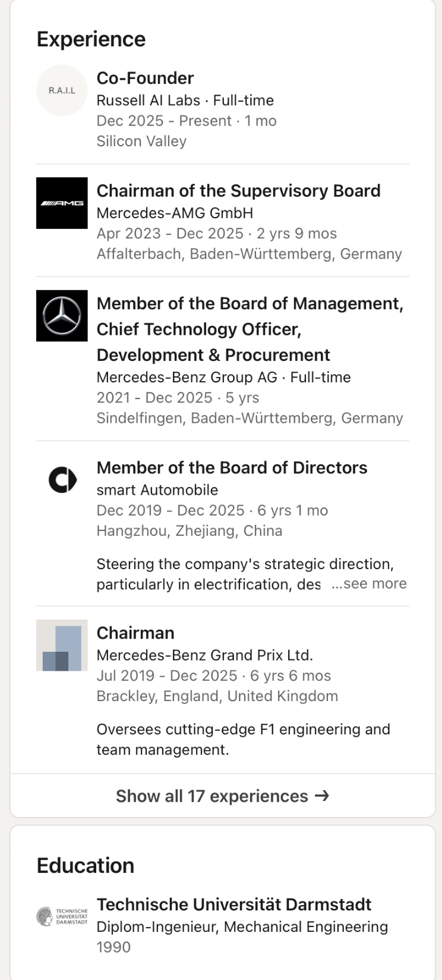Open the Technische Universität Darmstadt logo
442x980 pixels.
62,916
